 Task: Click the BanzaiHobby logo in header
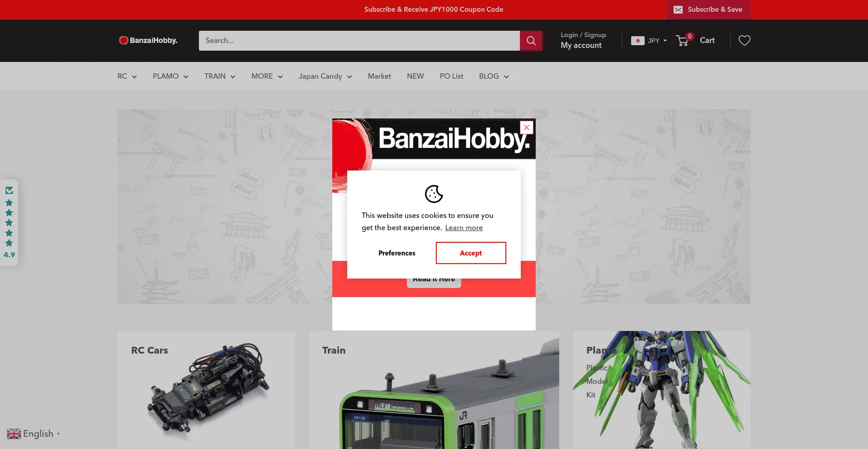click(x=148, y=41)
